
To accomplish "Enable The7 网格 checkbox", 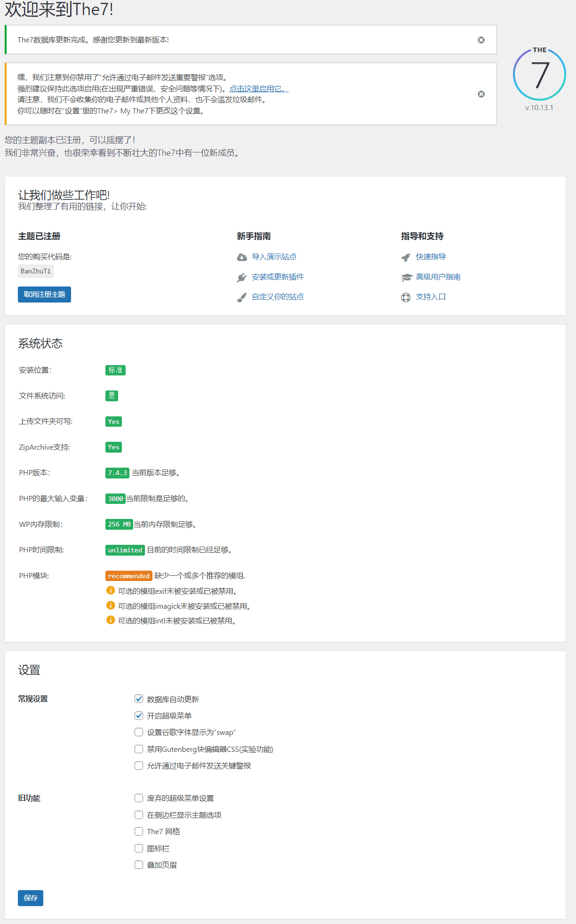I will [139, 831].
